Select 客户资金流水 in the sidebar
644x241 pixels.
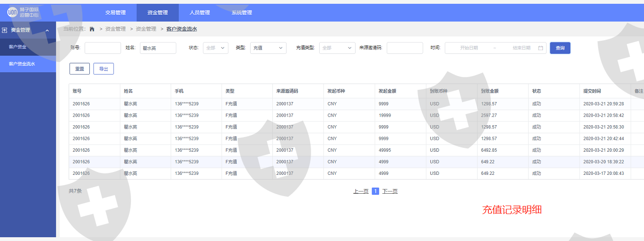pos(22,64)
